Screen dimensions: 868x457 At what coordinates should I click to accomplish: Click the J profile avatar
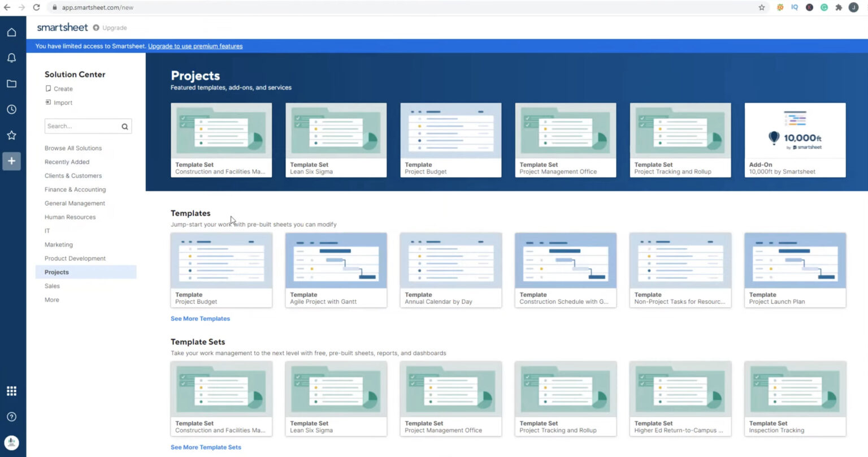(x=854, y=7)
